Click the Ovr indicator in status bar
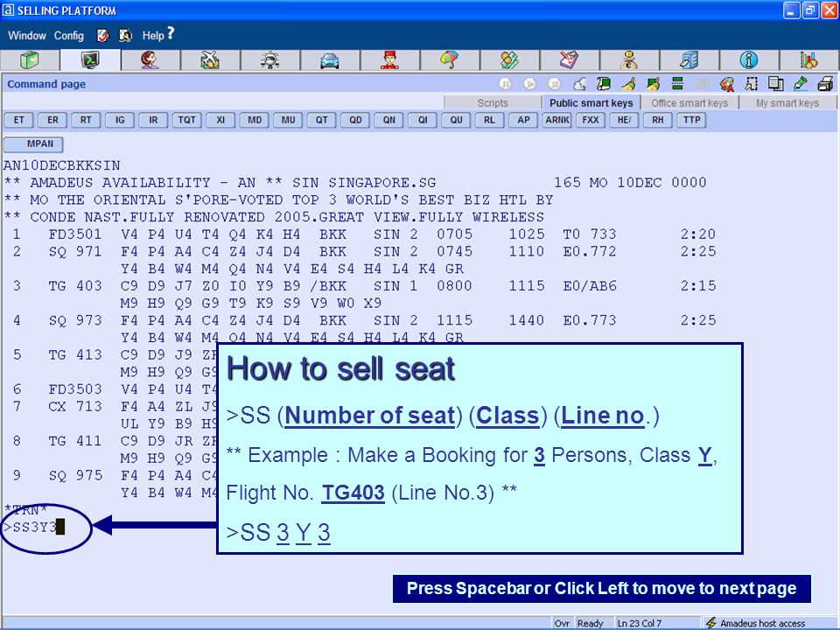The image size is (840, 630). coord(562,623)
